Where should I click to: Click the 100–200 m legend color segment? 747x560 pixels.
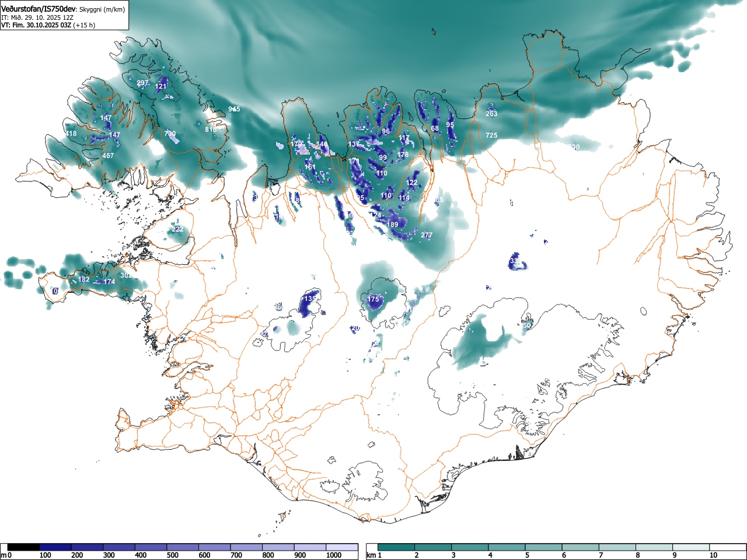tap(55, 547)
